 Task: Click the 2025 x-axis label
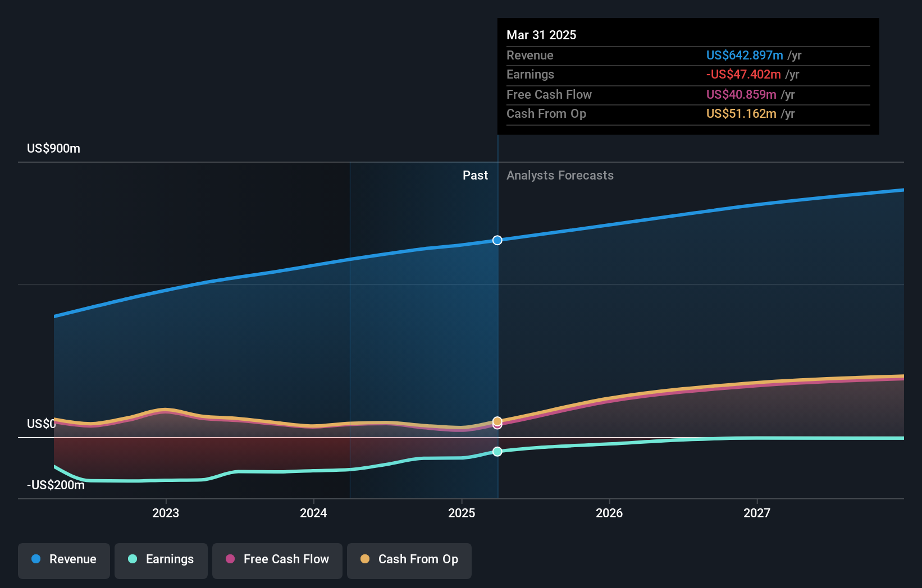[462, 513]
